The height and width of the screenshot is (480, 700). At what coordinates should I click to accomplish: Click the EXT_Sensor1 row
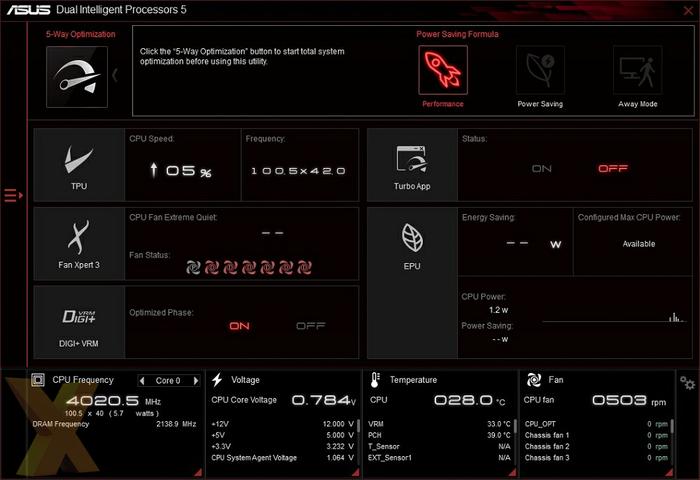click(x=439, y=458)
